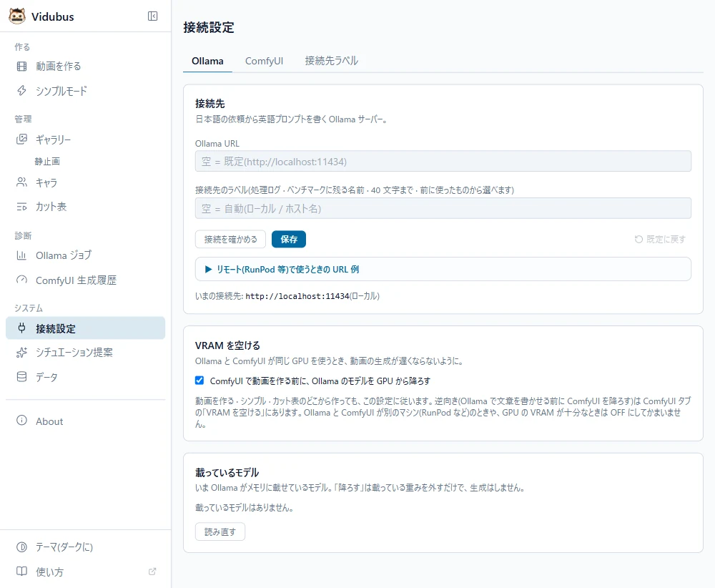
Task: Select 接続設定 in the sidebar
Action: click(85, 328)
